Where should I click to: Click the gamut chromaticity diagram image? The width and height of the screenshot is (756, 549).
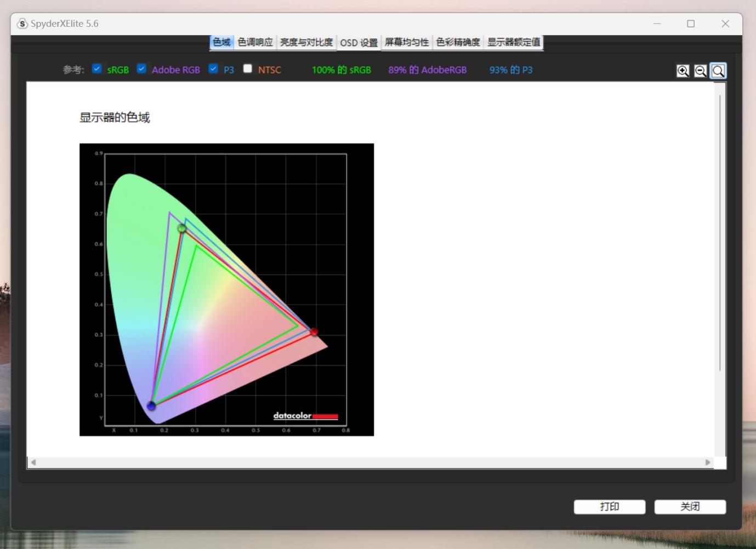pyautogui.click(x=226, y=290)
